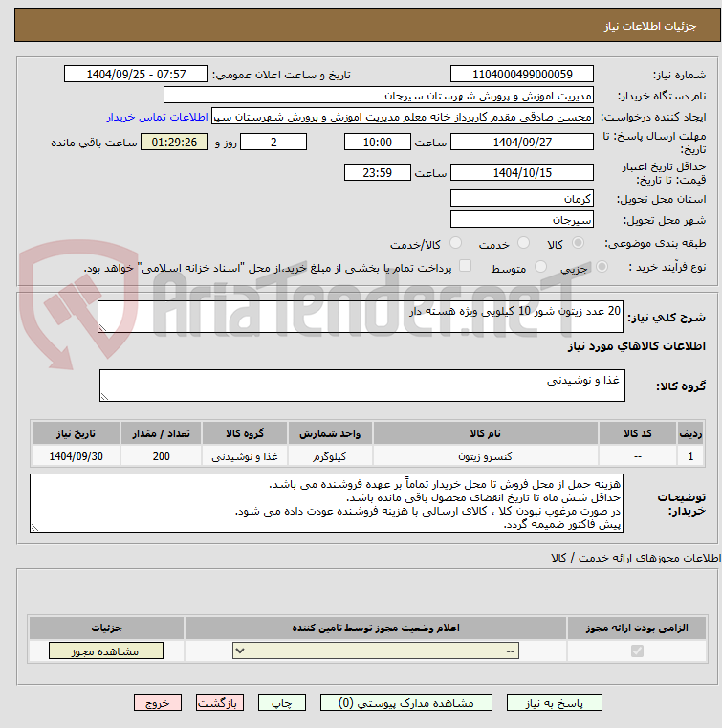Select the 'خدمت' radio button
722x728 pixels.
523,242
